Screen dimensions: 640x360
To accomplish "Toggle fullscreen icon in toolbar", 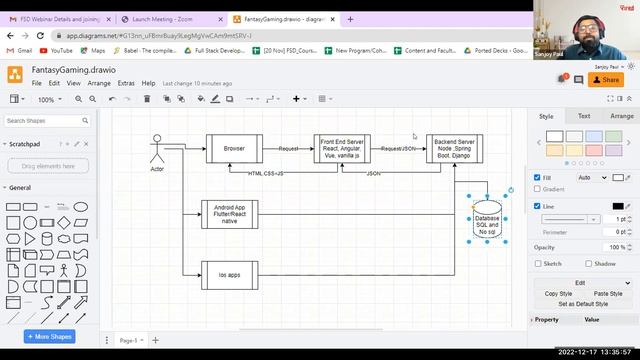I will point(610,98).
